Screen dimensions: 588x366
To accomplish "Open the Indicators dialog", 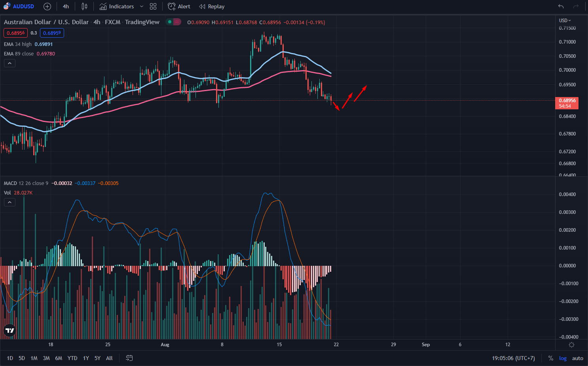I will 117,6.
